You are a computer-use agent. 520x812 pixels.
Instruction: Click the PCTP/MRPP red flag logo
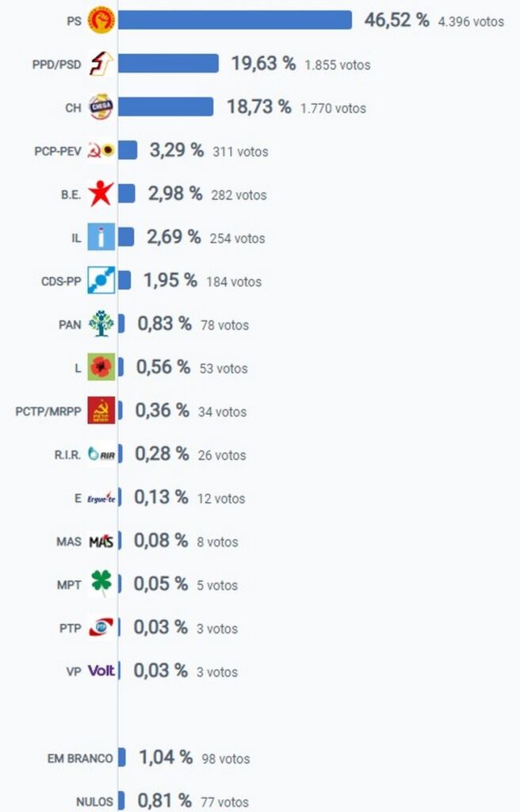pos(101,411)
